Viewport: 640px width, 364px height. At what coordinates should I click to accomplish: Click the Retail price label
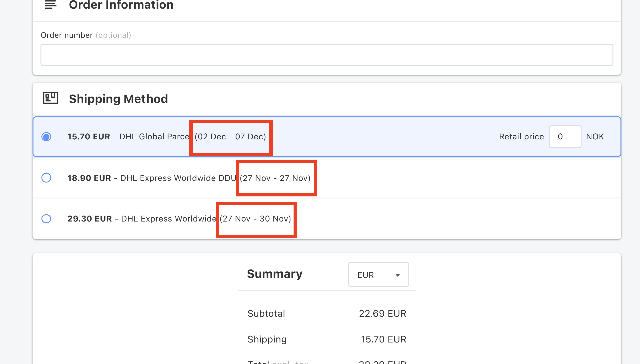pos(521,137)
